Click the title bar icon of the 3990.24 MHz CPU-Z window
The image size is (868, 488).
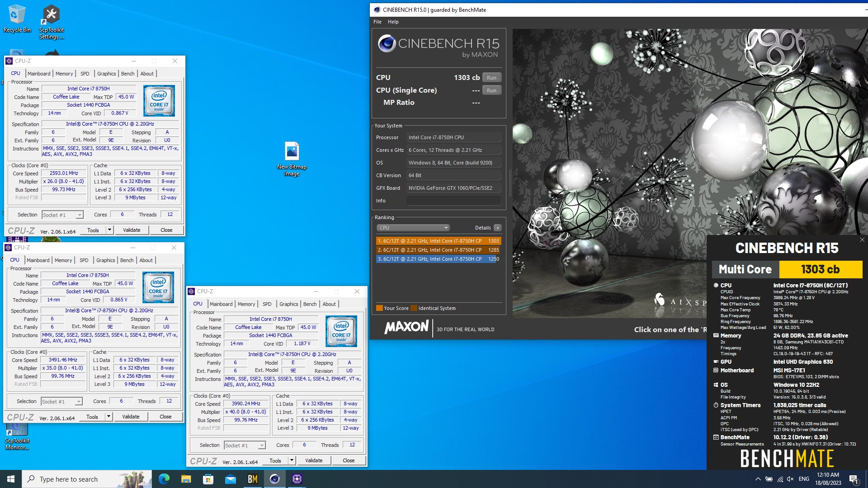point(191,291)
